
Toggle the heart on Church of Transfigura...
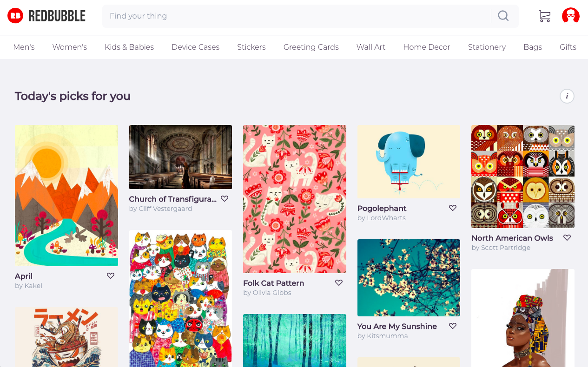(225, 198)
